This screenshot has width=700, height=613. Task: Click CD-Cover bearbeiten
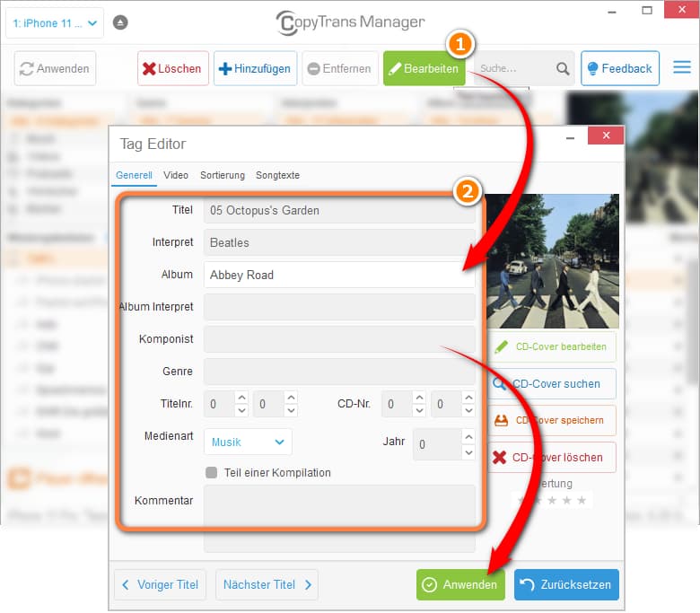(552, 346)
